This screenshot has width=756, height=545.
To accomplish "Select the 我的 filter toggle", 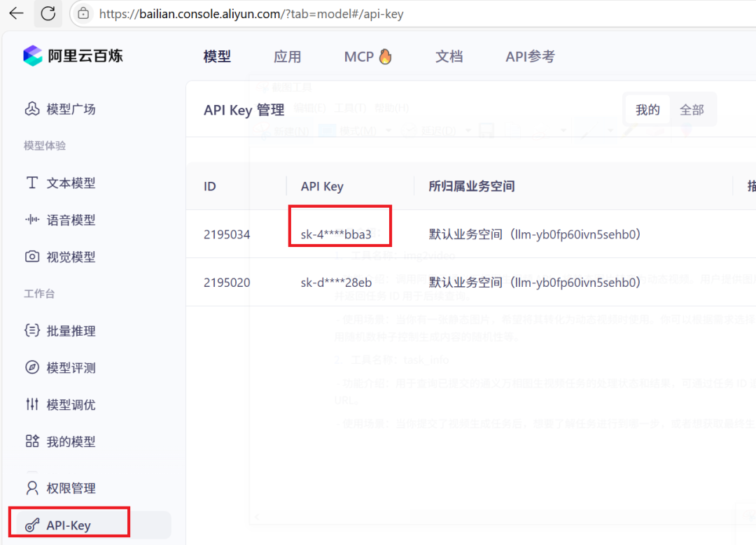I will (647, 110).
